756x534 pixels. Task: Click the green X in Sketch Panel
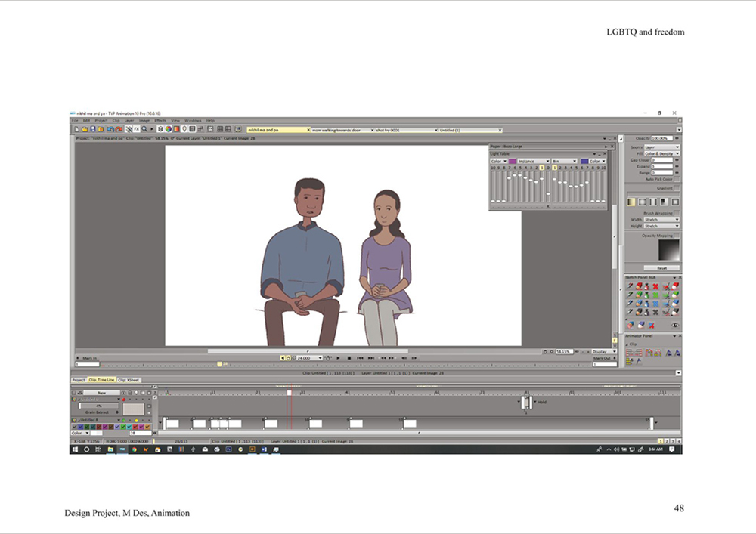pos(655,295)
